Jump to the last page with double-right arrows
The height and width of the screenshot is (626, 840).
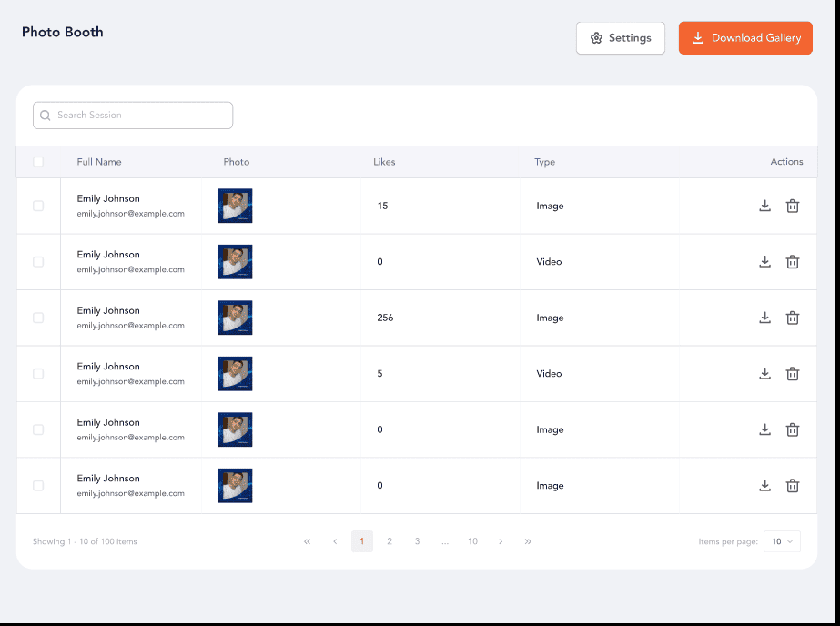(x=528, y=541)
